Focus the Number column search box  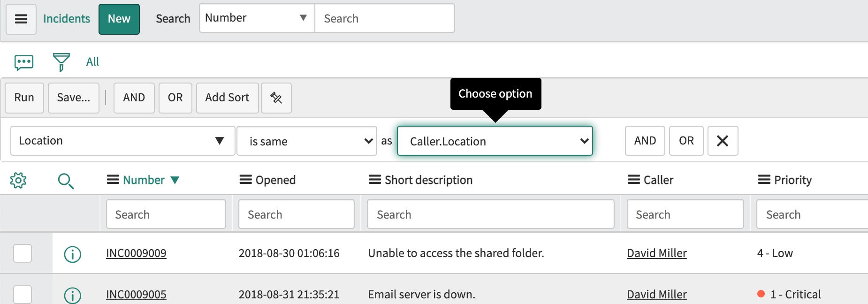166,214
